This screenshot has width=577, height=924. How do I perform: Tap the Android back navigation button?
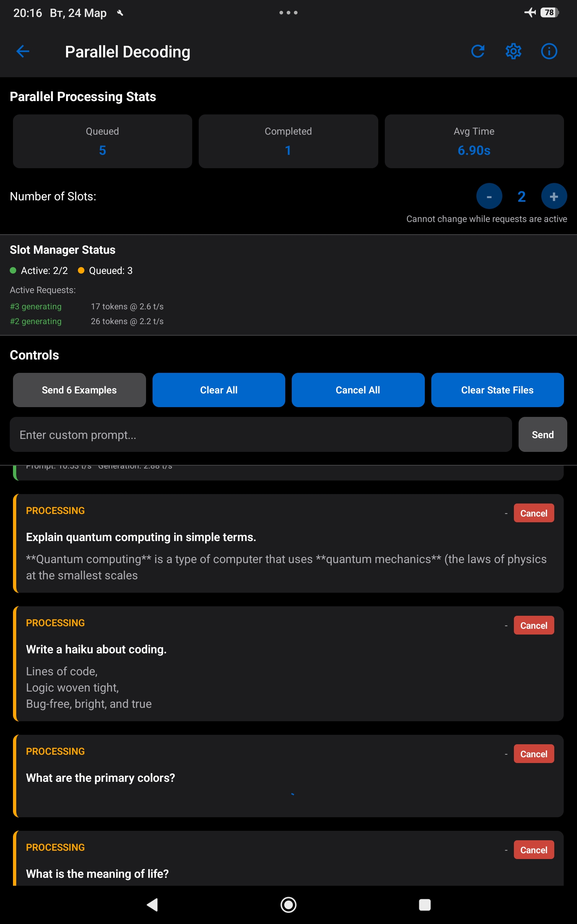pos(152,905)
